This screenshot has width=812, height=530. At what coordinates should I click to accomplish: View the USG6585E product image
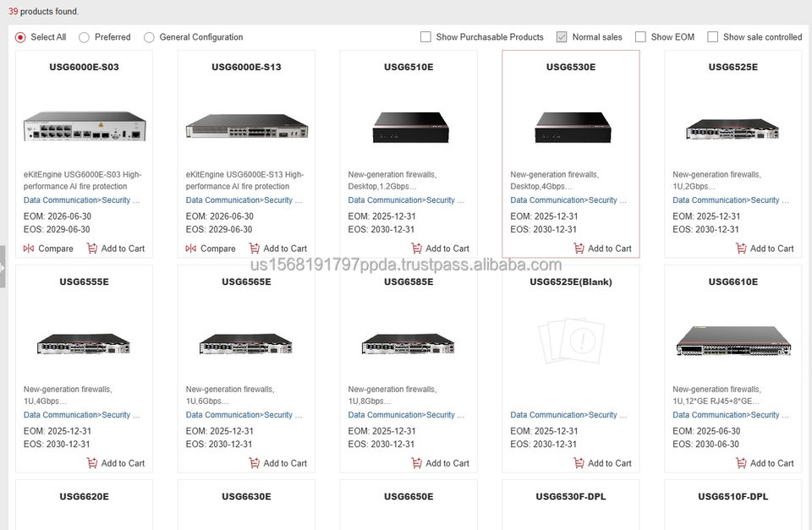tap(408, 344)
